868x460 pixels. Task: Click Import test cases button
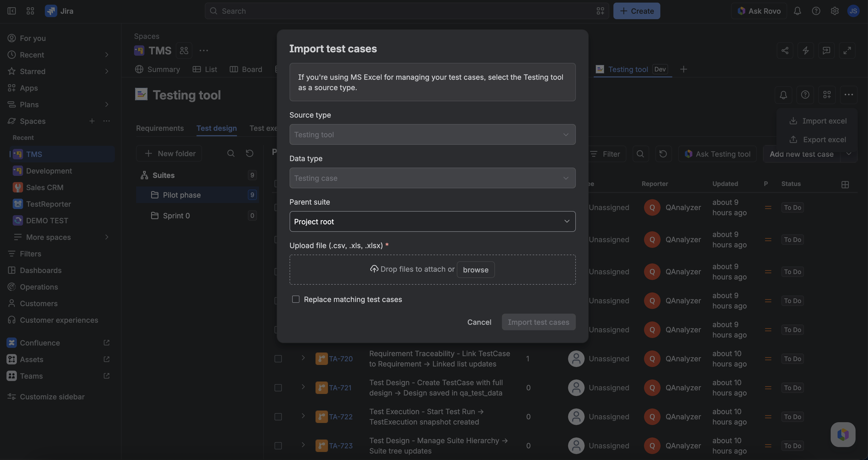pyautogui.click(x=538, y=322)
